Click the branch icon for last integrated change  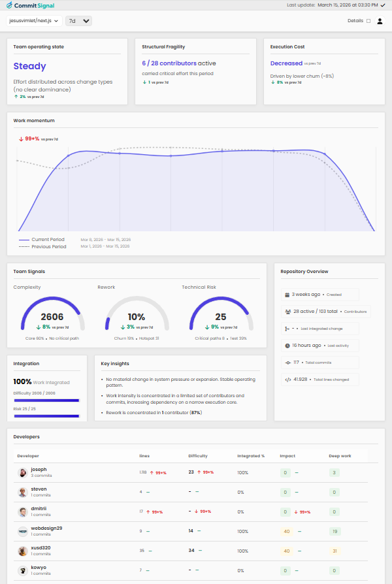pos(287,329)
